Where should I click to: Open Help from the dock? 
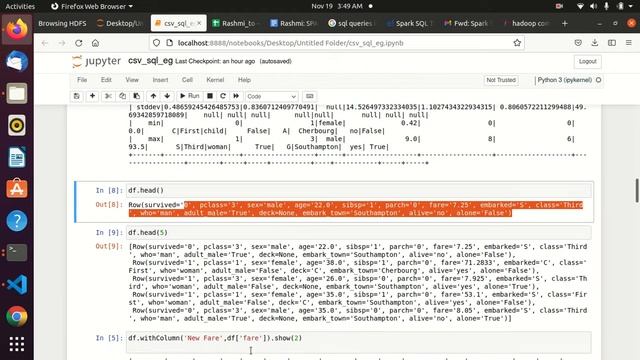(17, 220)
